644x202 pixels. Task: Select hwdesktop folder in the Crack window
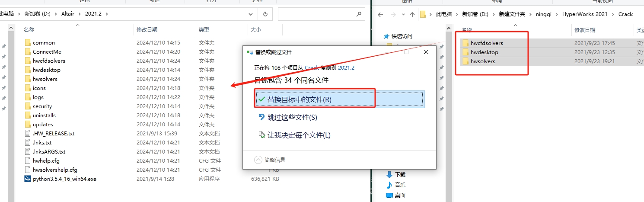tap(484, 52)
